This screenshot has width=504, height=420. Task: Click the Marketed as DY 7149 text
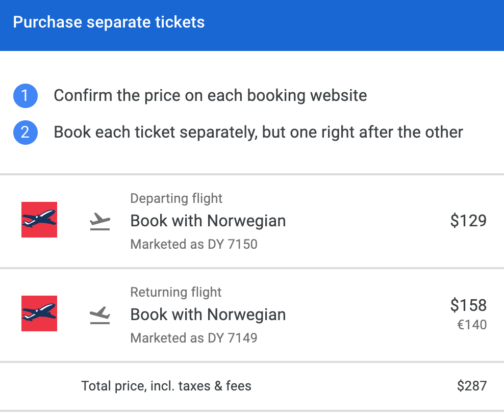click(194, 338)
